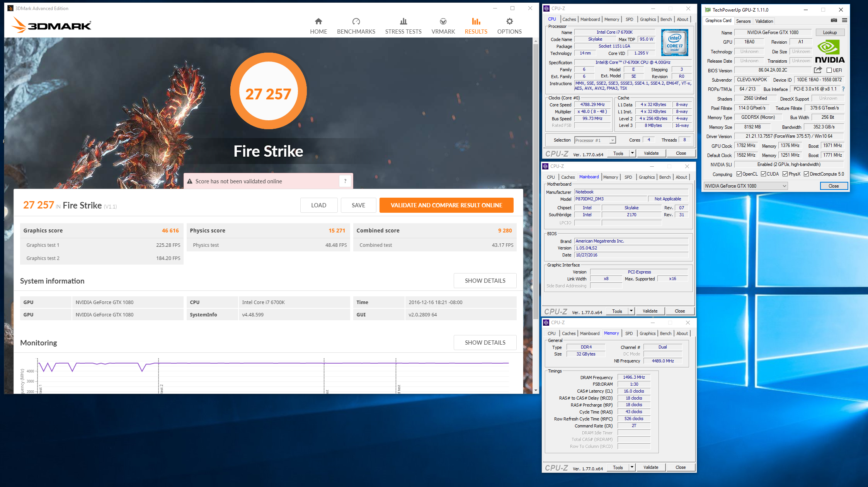Share the GPU BIOS via export icon
The width and height of the screenshot is (868, 487).
click(818, 70)
